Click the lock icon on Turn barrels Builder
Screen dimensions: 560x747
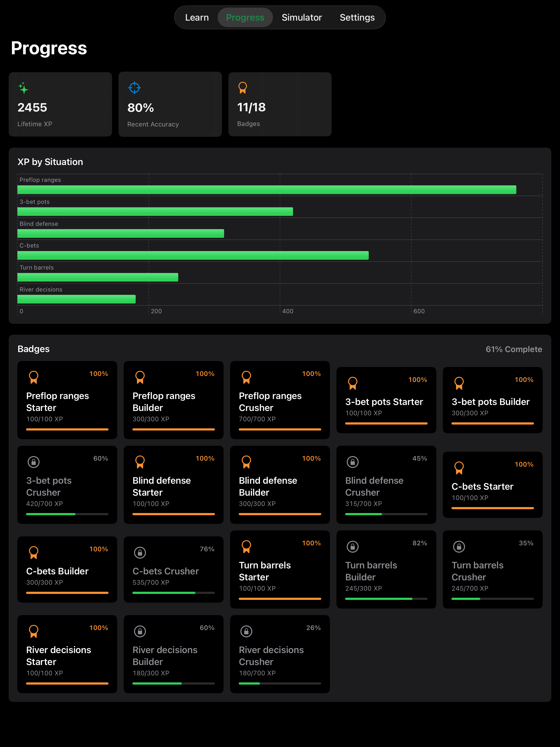[353, 546]
